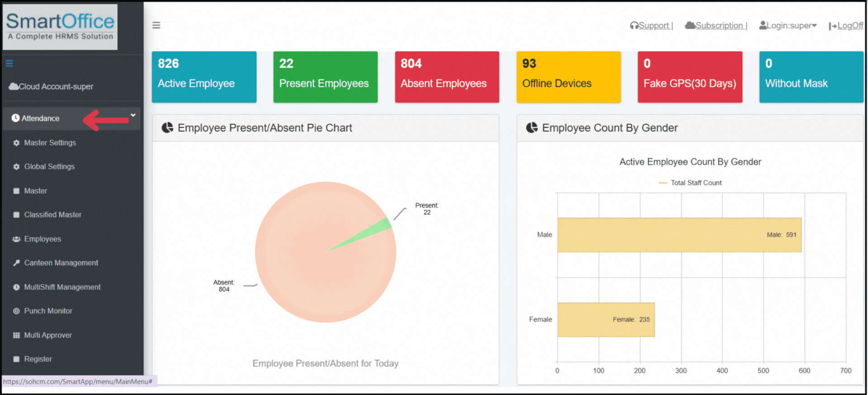
Task: Open the Active Employee card
Action: [x=204, y=77]
